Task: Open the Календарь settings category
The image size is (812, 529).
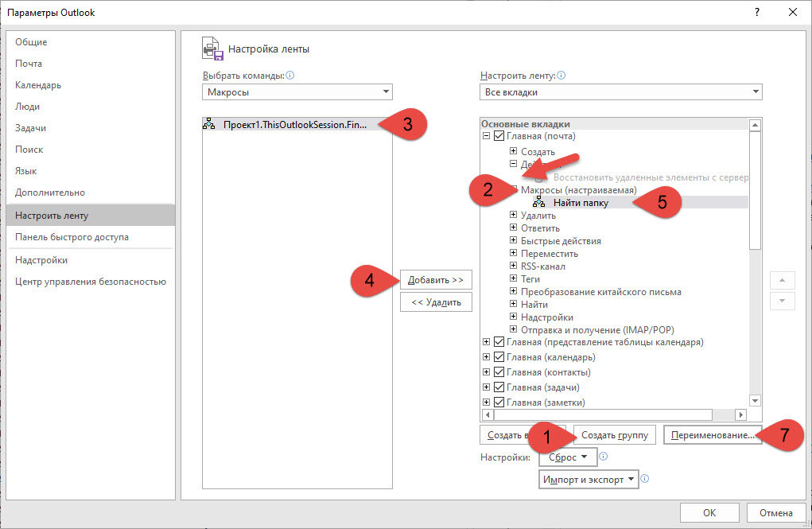Action: point(91,85)
